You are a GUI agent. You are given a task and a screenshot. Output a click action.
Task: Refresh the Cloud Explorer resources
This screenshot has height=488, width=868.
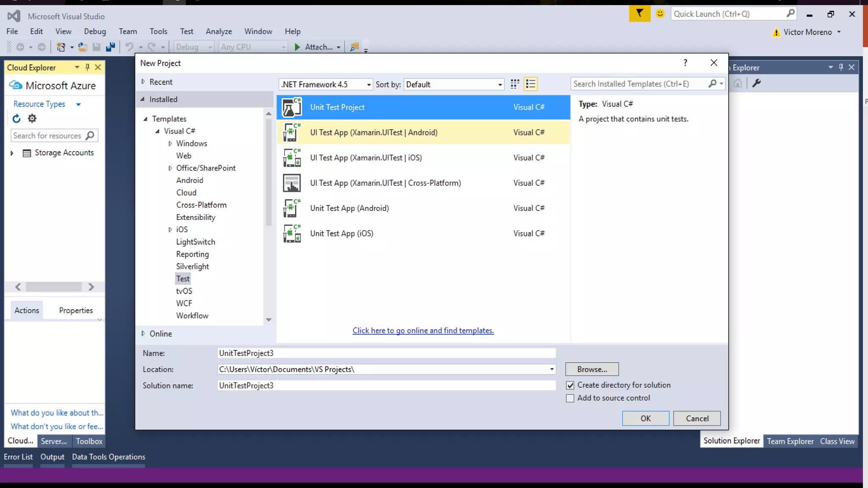coord(16,119)
